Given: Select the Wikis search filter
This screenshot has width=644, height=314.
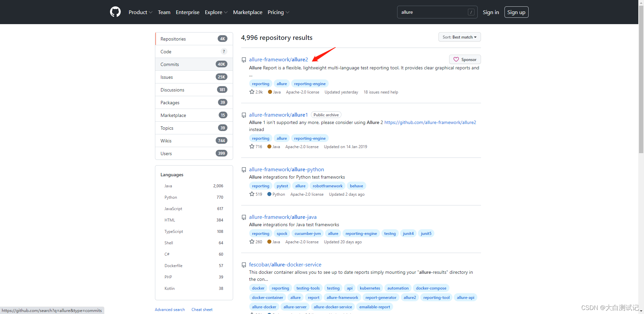Looking at the screenshot, I should click(x=194, y=141).
